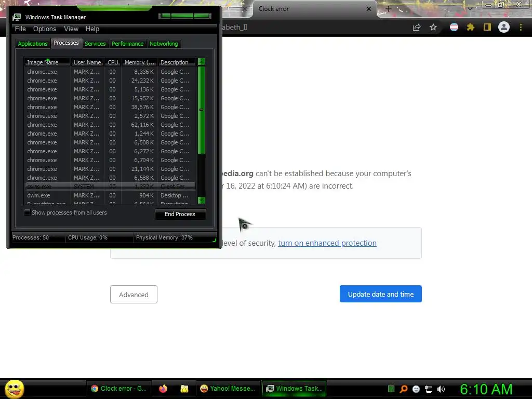Open the Chrome profile avatar
Image resolution: width=532 pixels, height=399 pixels.
[504, 27]
